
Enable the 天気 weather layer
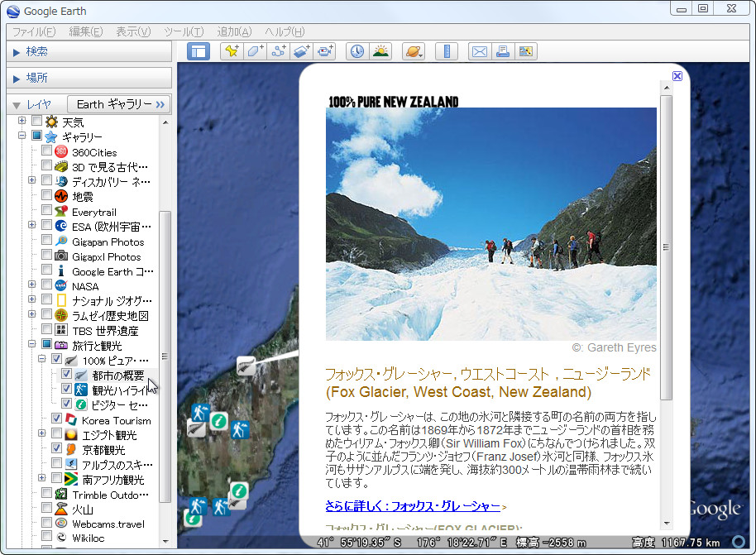35,121
